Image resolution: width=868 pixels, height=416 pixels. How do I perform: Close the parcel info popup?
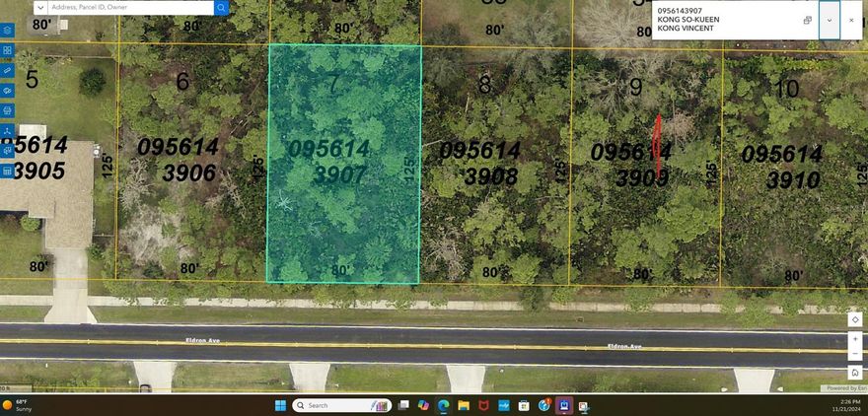point(851,20)
